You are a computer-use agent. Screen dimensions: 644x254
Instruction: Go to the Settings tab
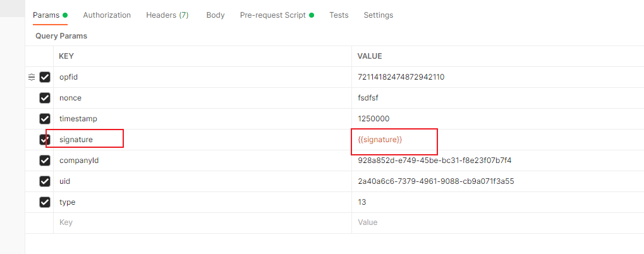pos(379,15)
